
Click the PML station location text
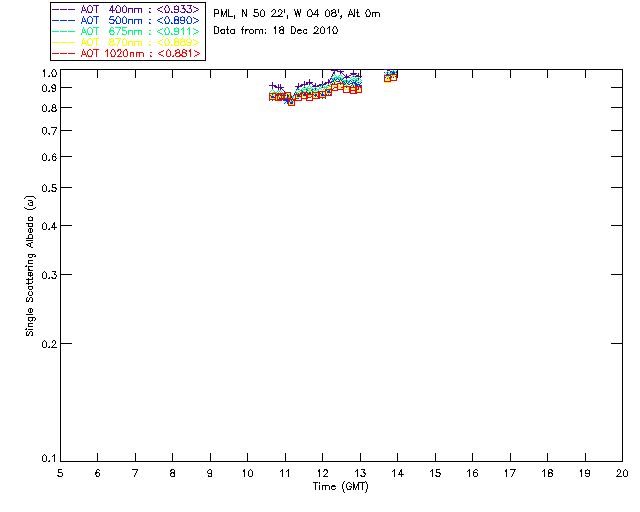[x=297, y=14]
